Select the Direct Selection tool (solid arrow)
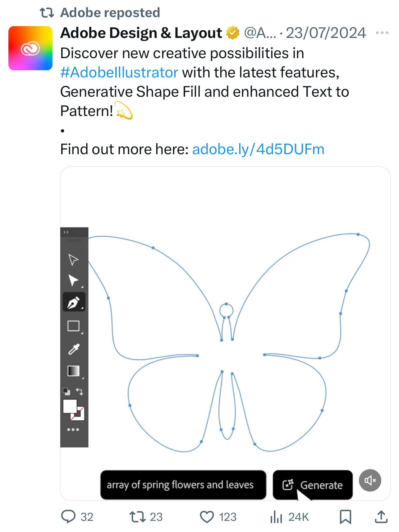Viewport: 399px width, 532px height. click(73, 280)
